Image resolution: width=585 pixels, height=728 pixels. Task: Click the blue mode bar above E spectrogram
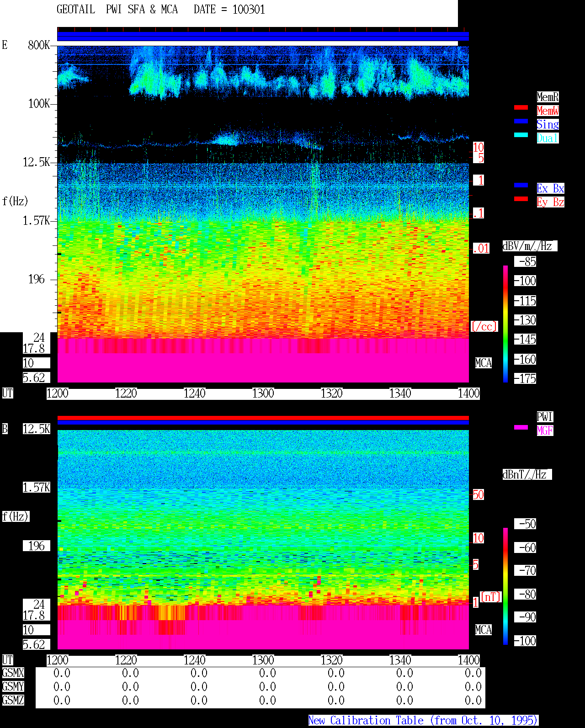click(x=263, y=37)
